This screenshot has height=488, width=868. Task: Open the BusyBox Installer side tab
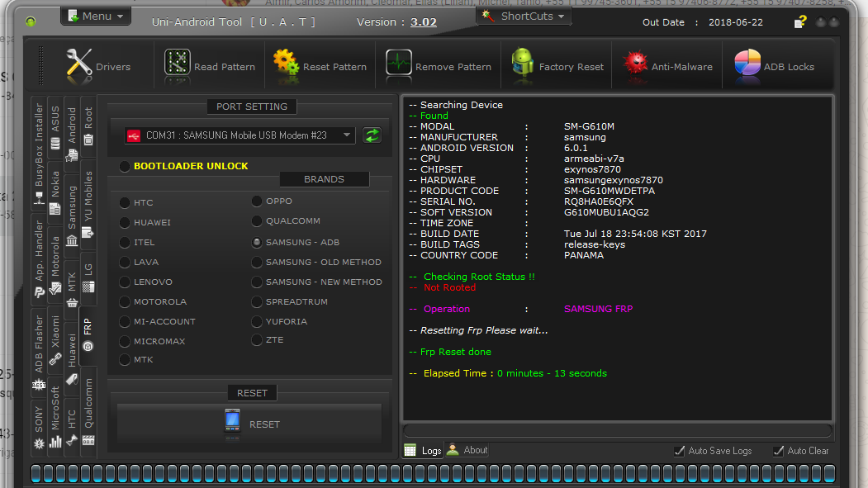click(x=39, y=154)
